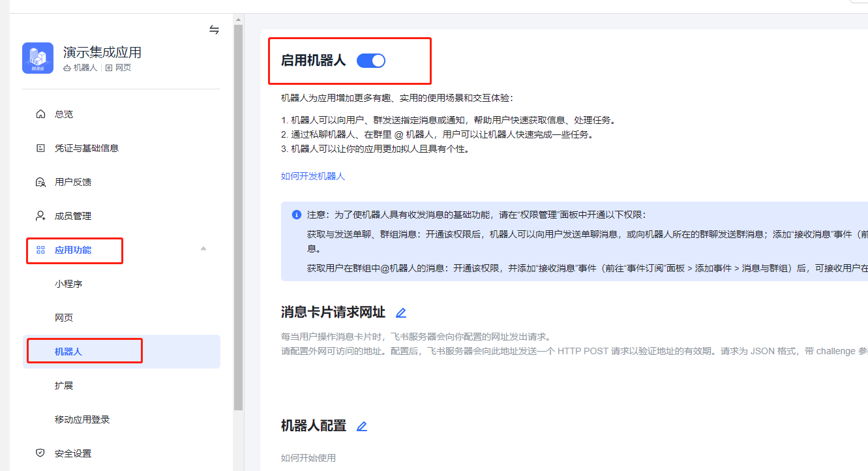Select the 机器人 submenu item
Image resolution: width=868 pixels, height=471 pixels.
(x=121, y=352)
